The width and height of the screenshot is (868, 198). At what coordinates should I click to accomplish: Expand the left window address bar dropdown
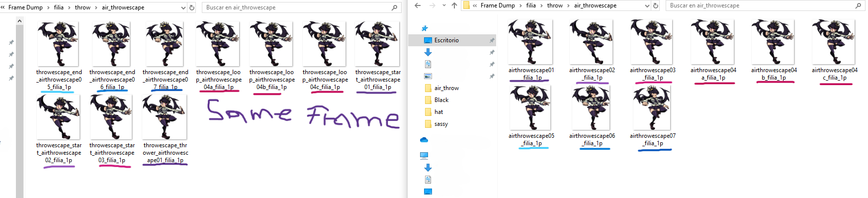(183, 7)
